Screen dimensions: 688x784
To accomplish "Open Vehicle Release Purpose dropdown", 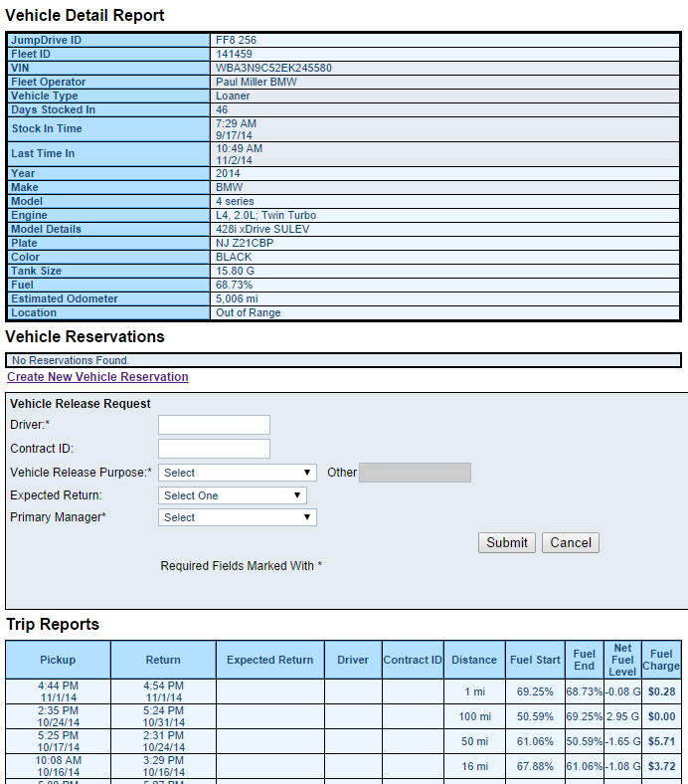I will click(238, 473).
